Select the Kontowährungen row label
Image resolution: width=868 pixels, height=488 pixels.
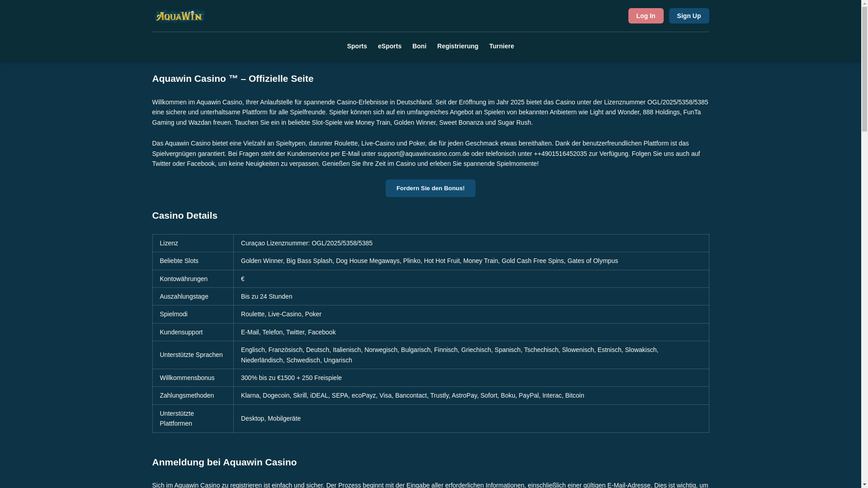tap(193, 279)
